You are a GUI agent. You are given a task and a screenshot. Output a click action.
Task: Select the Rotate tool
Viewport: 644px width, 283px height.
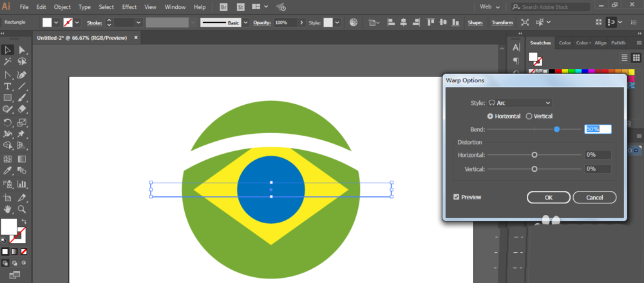pyautogui.click(x=7, y=122)
